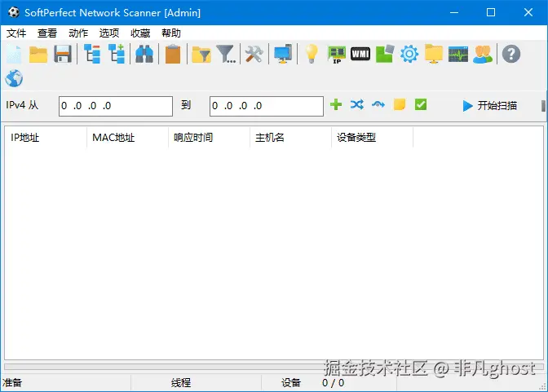Click the computer monitor discovery icon
This screenshot has width=548, height=392.
283,54
